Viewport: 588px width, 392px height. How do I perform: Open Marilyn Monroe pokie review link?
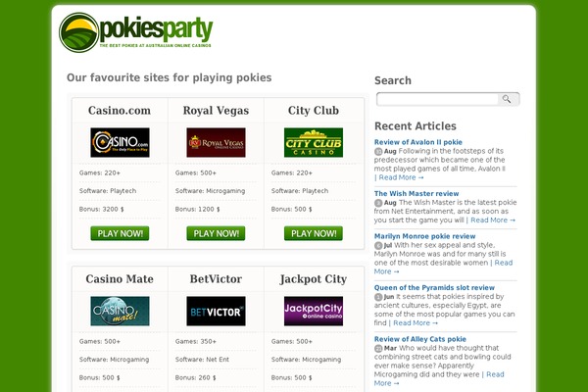click(424, 236)
